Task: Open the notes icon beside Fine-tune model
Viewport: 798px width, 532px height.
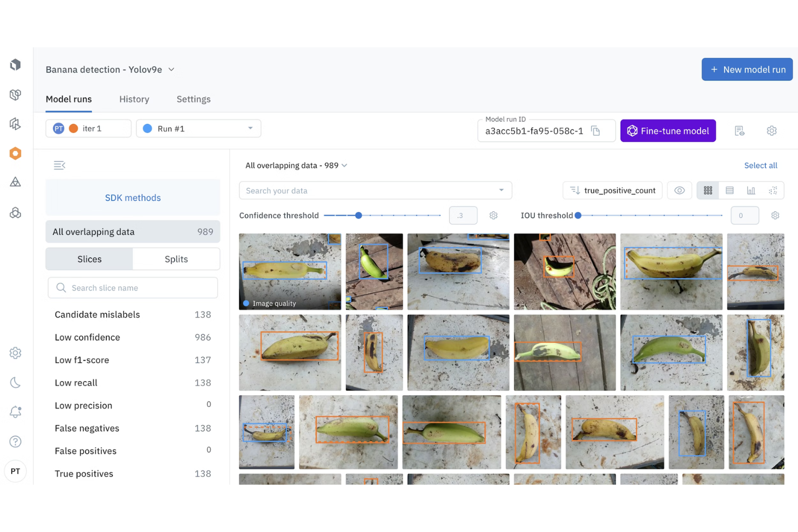Action: (x=739, y=130)
